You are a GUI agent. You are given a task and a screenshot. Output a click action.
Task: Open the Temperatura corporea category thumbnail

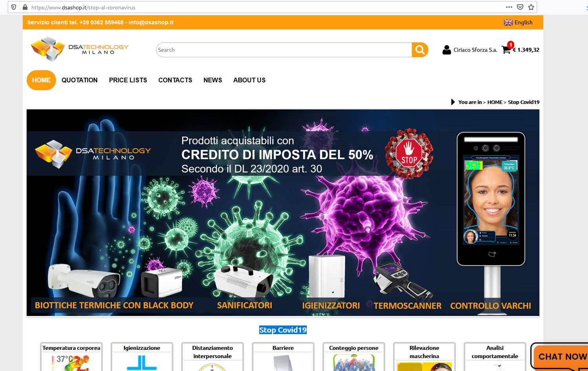(71, 356)
